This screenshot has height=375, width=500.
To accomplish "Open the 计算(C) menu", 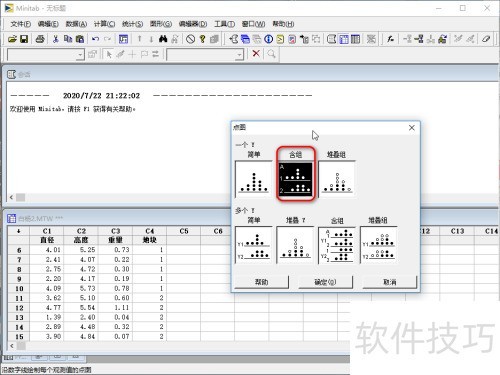I will tap(104, 24).
